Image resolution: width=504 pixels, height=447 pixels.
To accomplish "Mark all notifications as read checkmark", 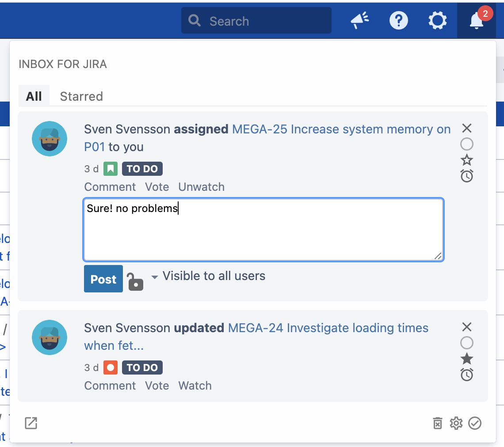I will (x=475, y=423).
